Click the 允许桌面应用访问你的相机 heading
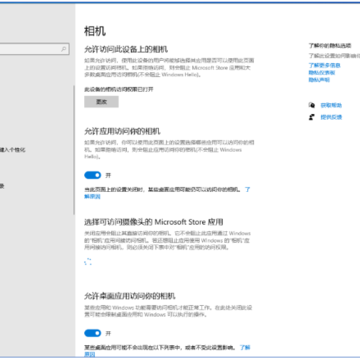This screenshot has width=360, height=360. tap(130, 296)
